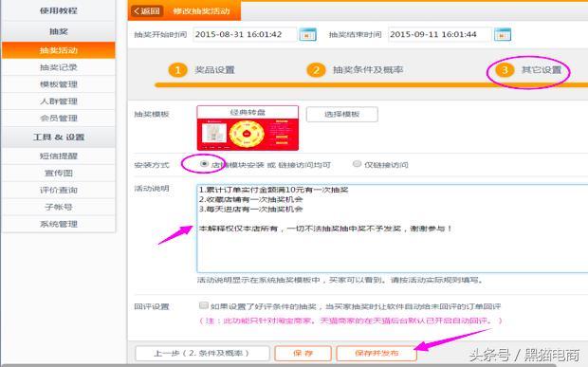This screenshot has width=588, height=367.
Task: Click the 保存并发布 button
Action: pos(377,353)
